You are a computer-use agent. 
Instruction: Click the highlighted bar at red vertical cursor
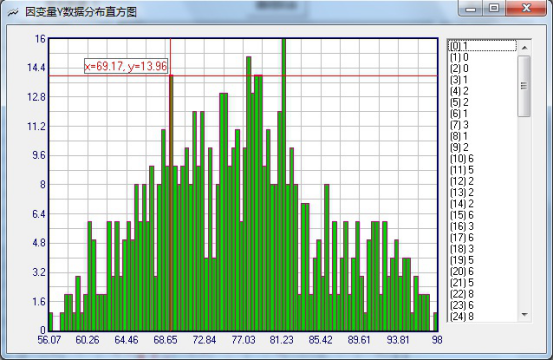171,203
